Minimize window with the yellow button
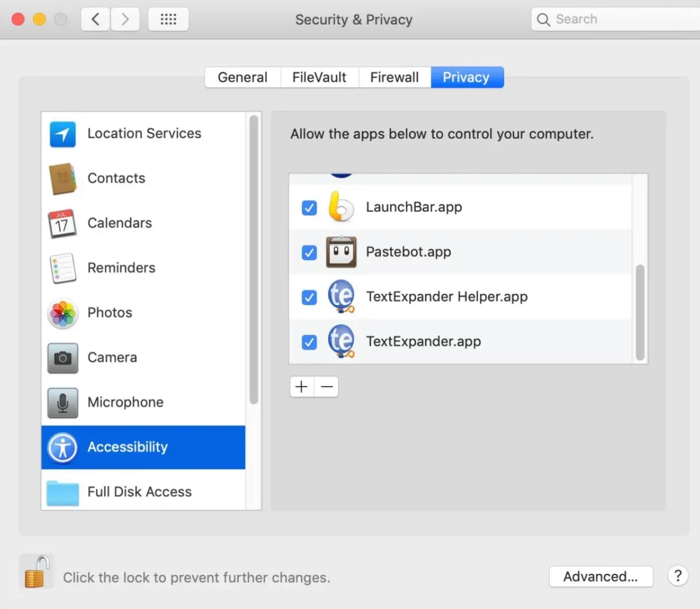Screen dimensions: 700x609 tap(39, 20)
